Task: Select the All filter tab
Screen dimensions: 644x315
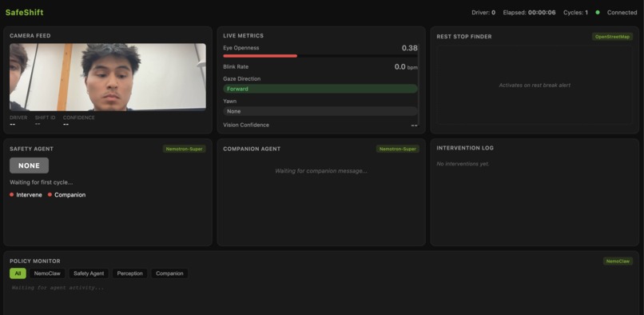Action: [18, 273]
